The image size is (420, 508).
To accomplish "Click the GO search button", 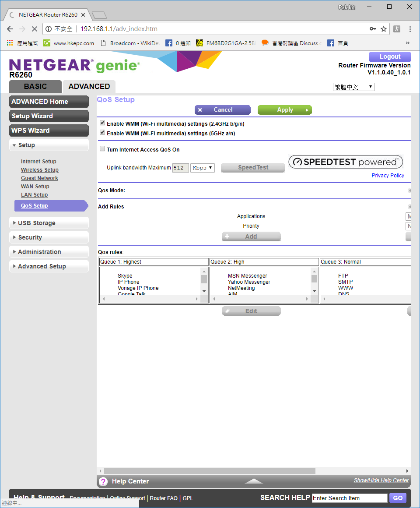I will tap(398, 498).
